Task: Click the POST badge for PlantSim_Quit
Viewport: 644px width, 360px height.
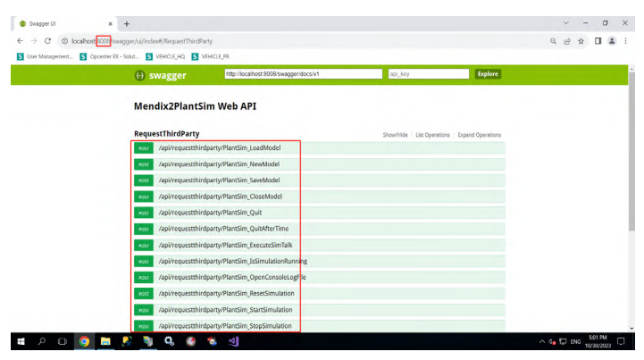Action: (x=143, y=213)
